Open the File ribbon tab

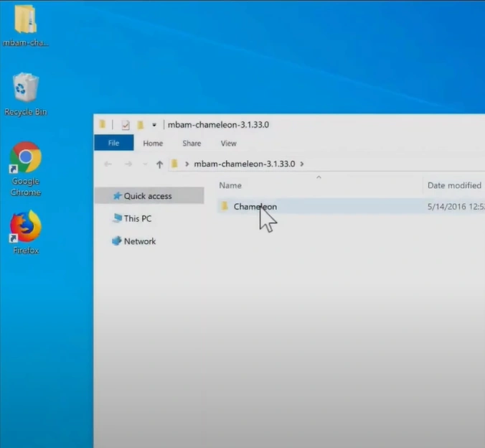[x=114, y=143]
